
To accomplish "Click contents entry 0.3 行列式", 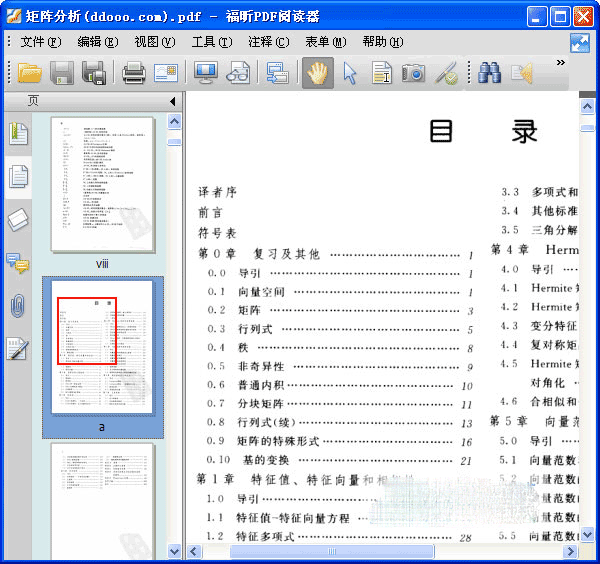I will [x=341, y=329].
